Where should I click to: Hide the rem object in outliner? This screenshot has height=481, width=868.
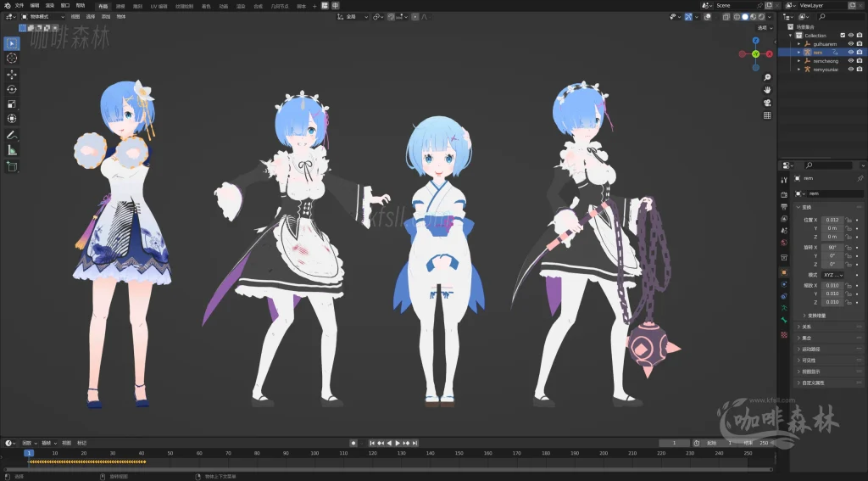click(x=851, y=52)
